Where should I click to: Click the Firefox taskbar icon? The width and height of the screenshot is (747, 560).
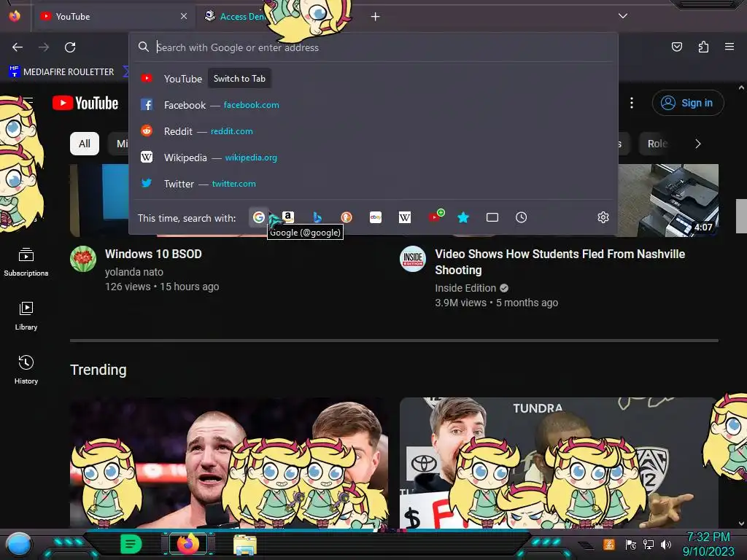188,544
